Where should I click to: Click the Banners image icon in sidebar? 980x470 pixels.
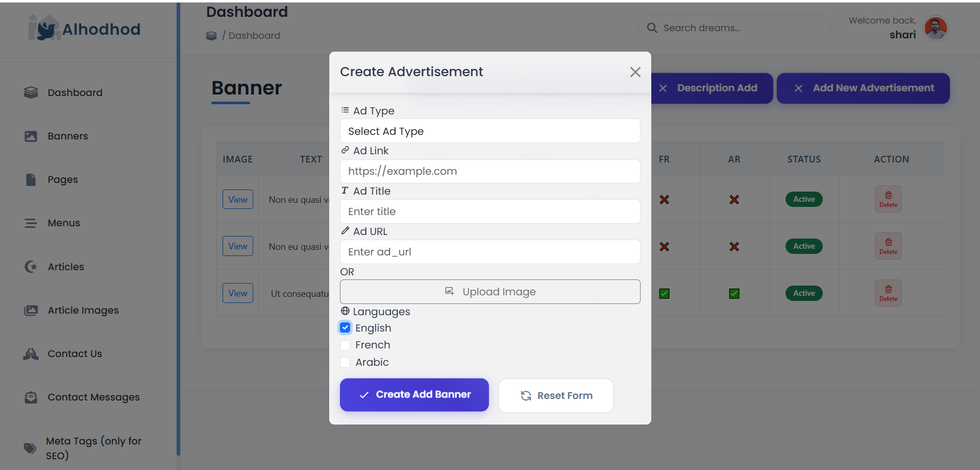(x=31, y=136)
